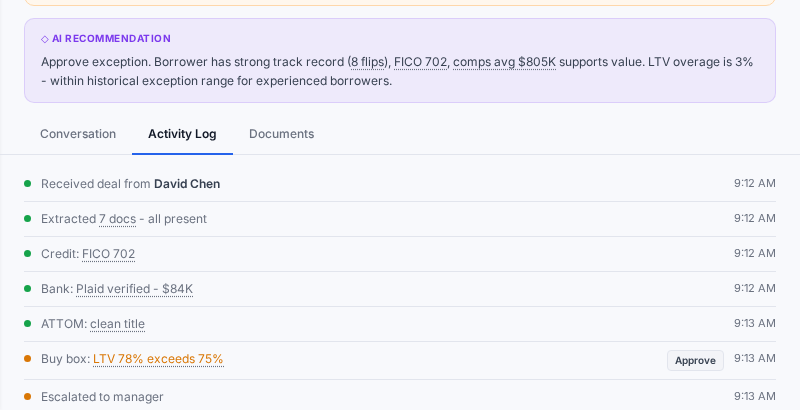The height and width of the screenshot is (410, 800).
Task: Click green dot next to Bank entry
Action: click(x=28, y=289)
